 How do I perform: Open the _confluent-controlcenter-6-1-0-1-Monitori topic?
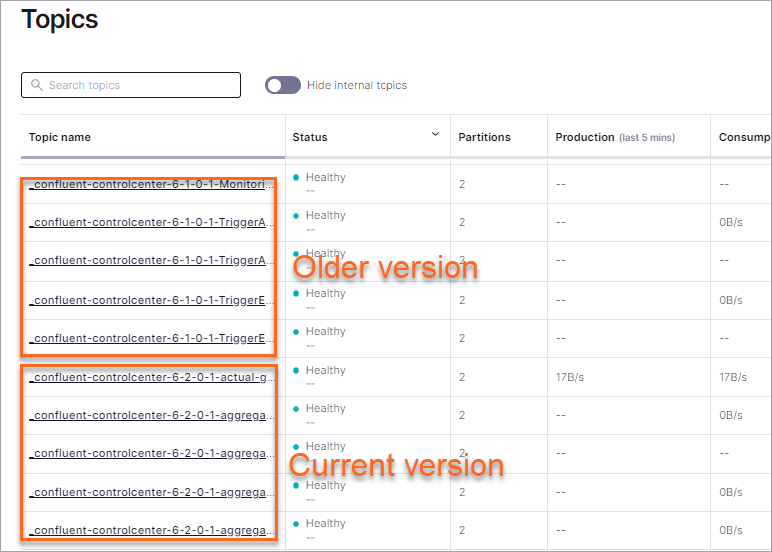coord(151,185)
